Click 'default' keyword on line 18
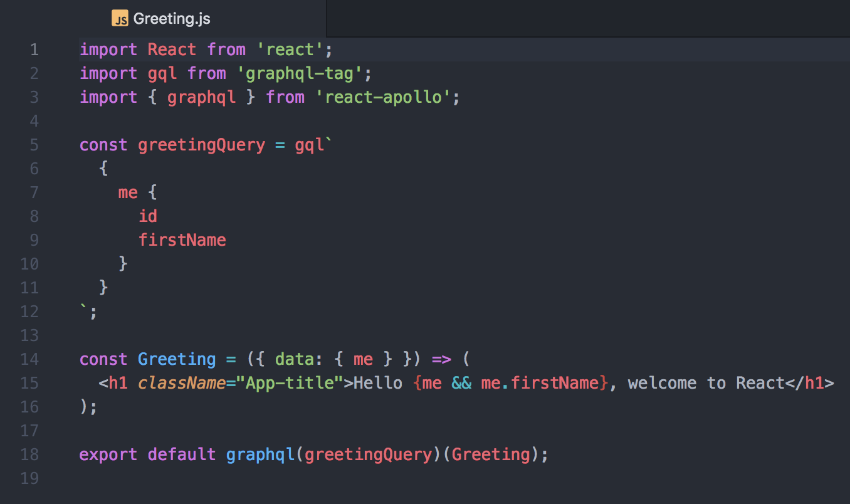Viewport: 850px width, 504px height. pyautogui.click(x=182, y=454)
